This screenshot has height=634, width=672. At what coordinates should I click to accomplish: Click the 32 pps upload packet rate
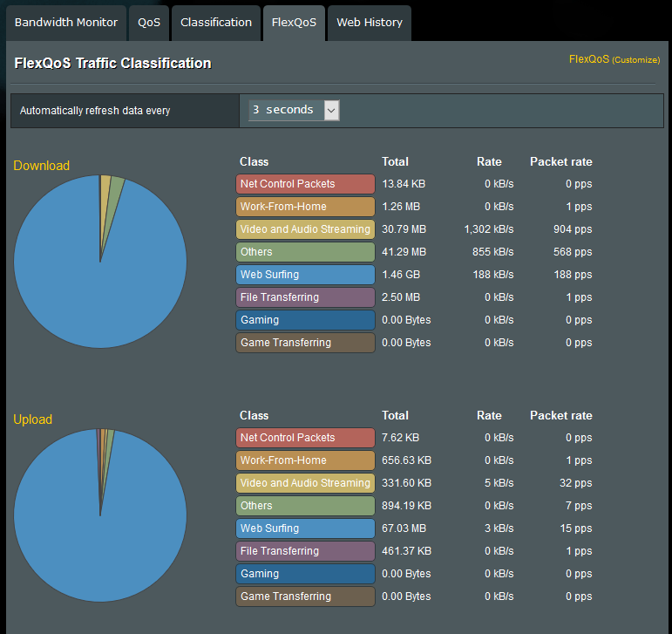tap(575, 483)
